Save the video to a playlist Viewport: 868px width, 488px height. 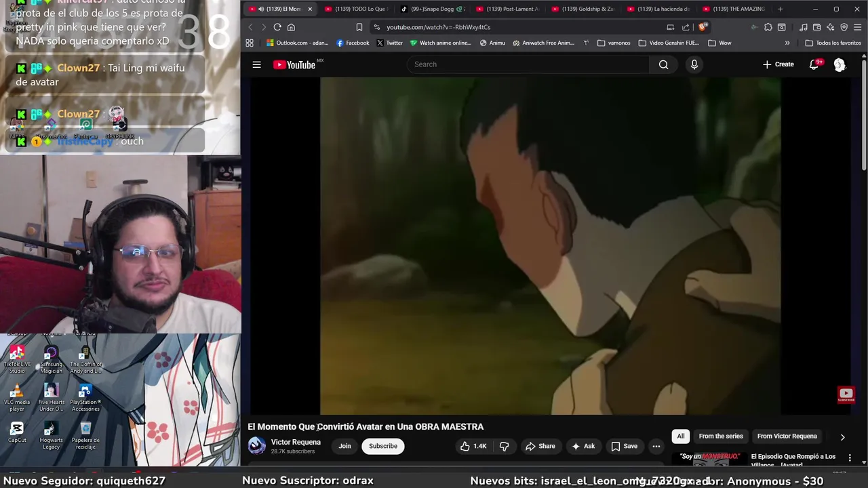[625, 446]
